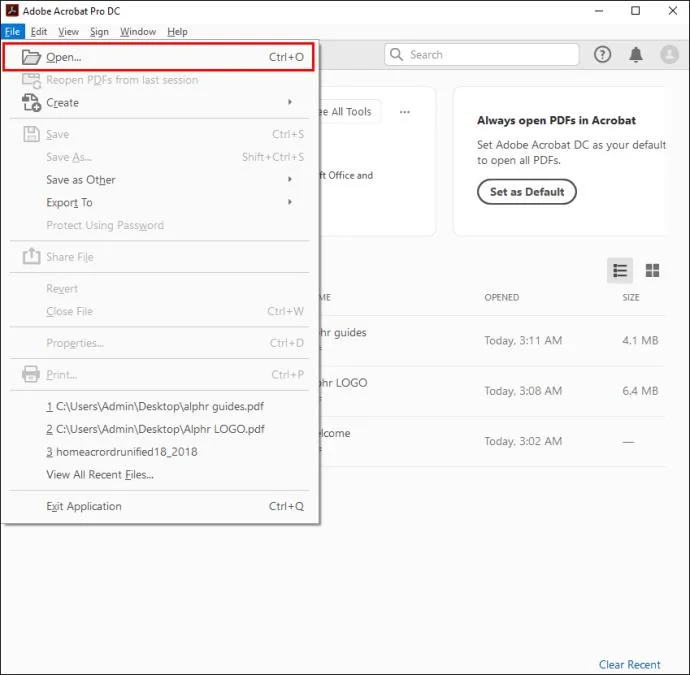
Task: Select Export To menu entry
Action: tap(158, 202)
